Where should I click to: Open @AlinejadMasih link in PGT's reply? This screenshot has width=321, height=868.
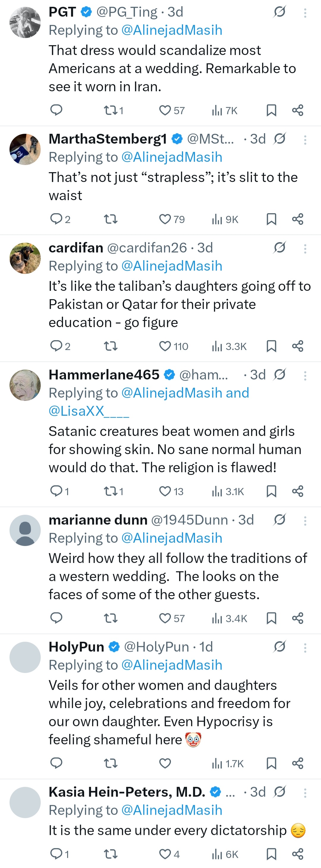tap(171, 30)
